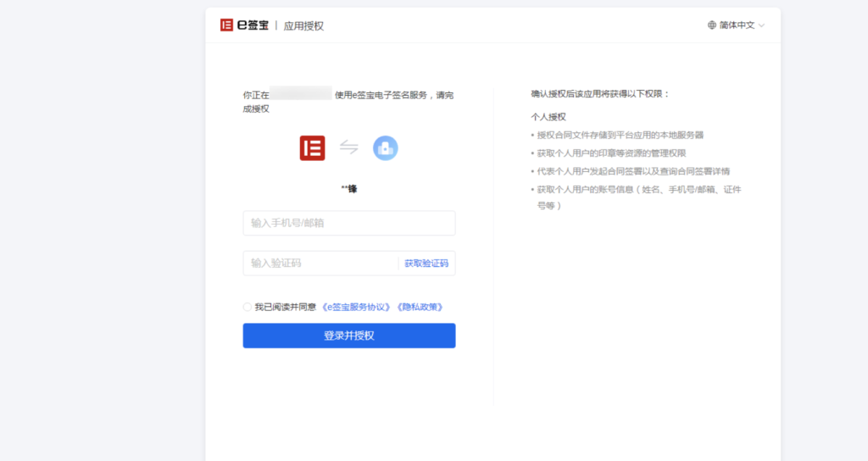Open the 《e签宝服务协议》 link
The width and height of the screenshot is (868, 461).
click(356, 307)
